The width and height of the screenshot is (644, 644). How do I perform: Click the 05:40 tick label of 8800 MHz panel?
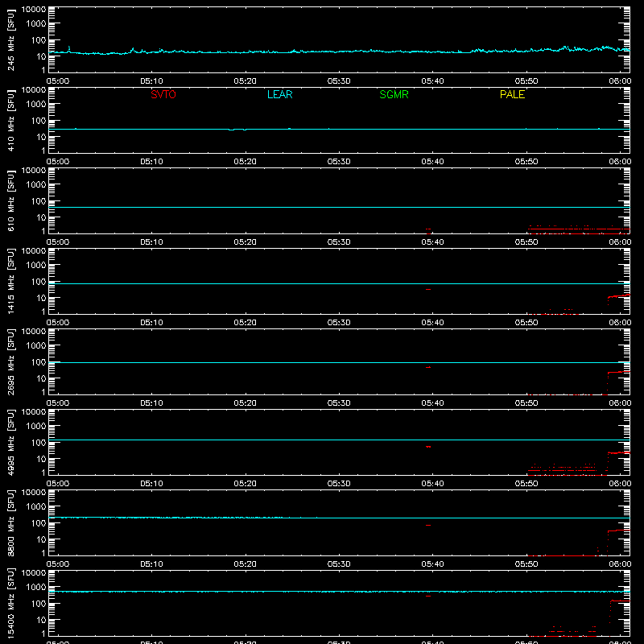432,564
